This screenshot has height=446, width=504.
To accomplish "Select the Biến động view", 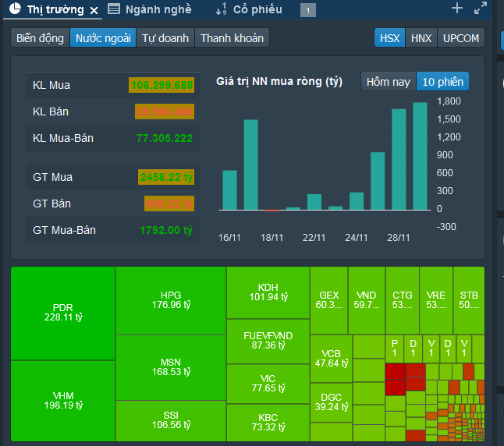I will [x=41, y=38].
